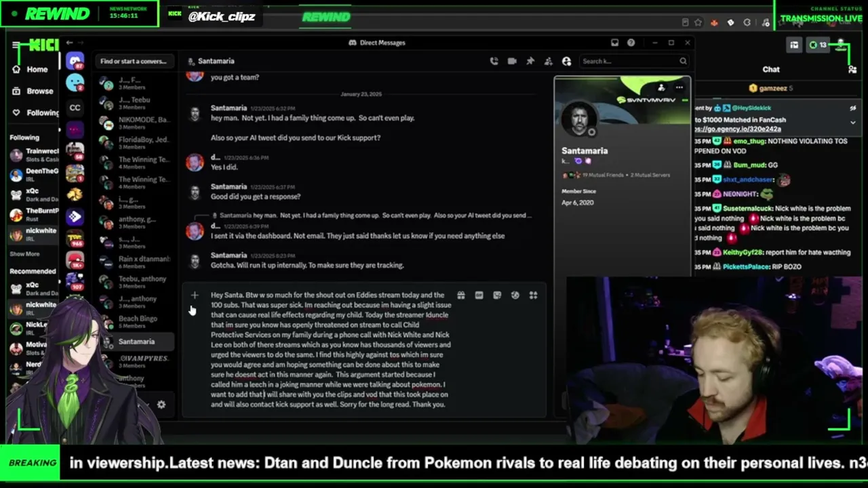Screen dimensions: 868x488
Task: Click the plus attachment button in message box
Action: coord(195,295)
